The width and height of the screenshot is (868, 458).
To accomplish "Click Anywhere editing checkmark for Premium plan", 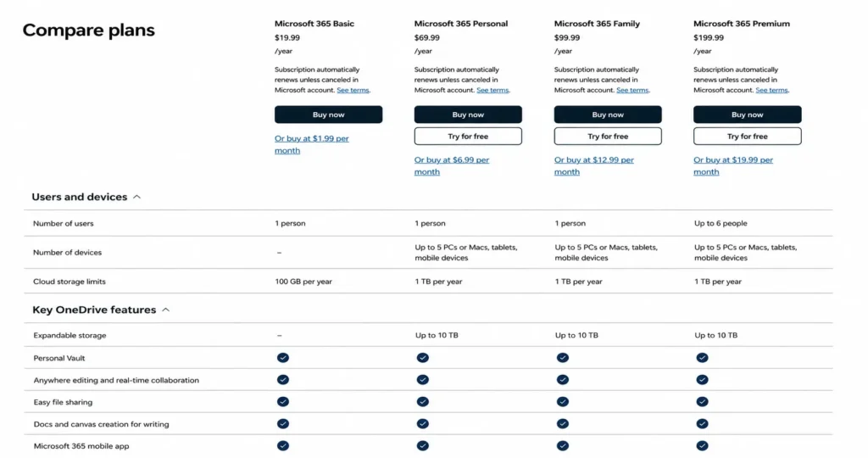I will click(x=702, y=380).
